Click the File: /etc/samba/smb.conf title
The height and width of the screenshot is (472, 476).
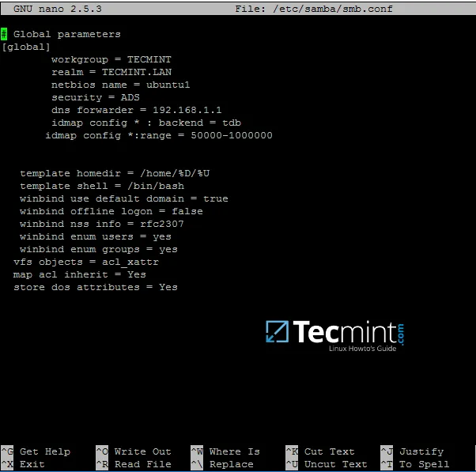(314, 9)
